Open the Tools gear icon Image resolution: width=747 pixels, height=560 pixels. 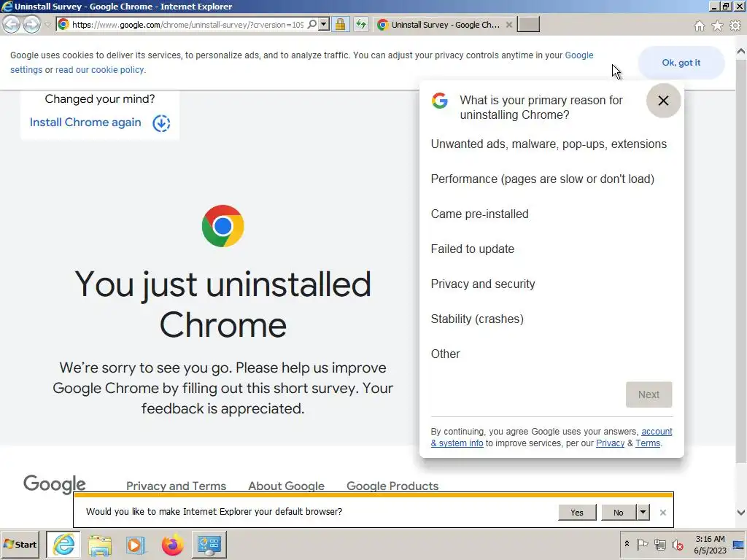(735, 26)
